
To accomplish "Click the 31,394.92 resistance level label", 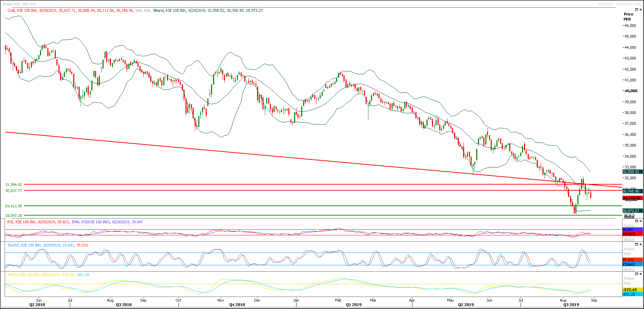I will coord(13,185).
